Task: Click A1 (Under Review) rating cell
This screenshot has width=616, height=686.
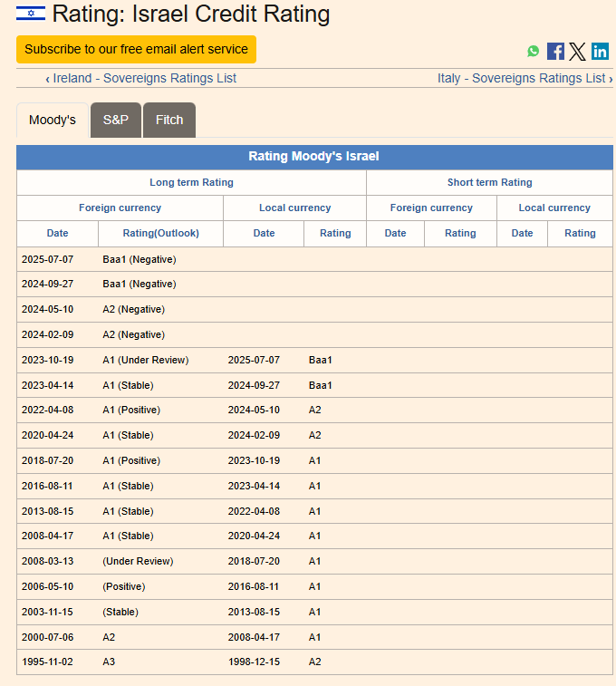Action: 146,360
